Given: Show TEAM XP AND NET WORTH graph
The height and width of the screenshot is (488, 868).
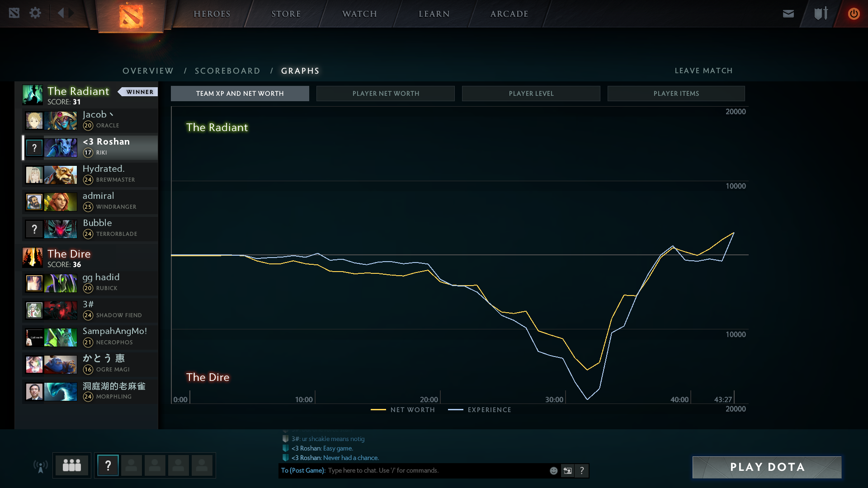Looking at the screenshot, I should tap(240, 94).
